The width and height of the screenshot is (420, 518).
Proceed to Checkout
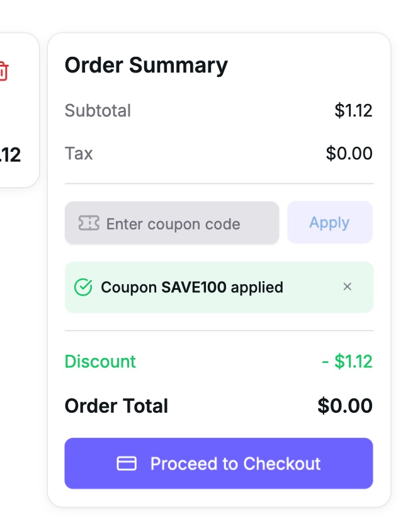click(219, 464)
